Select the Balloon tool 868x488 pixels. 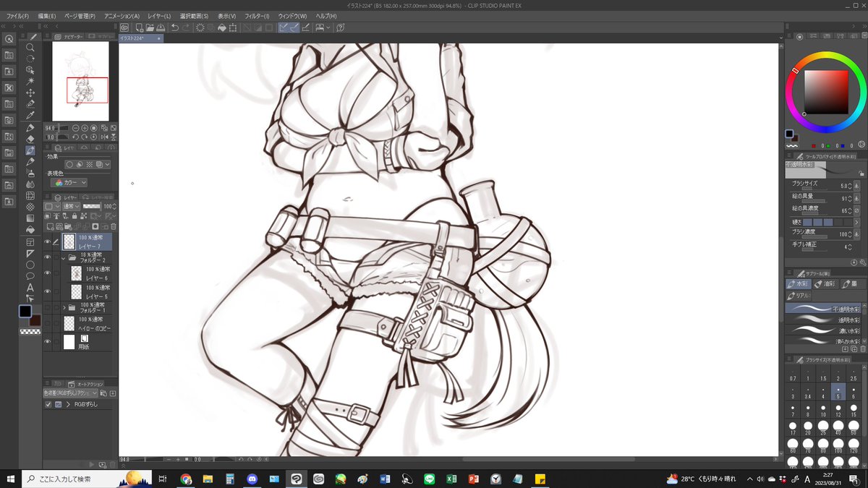[x=30, y=276]
